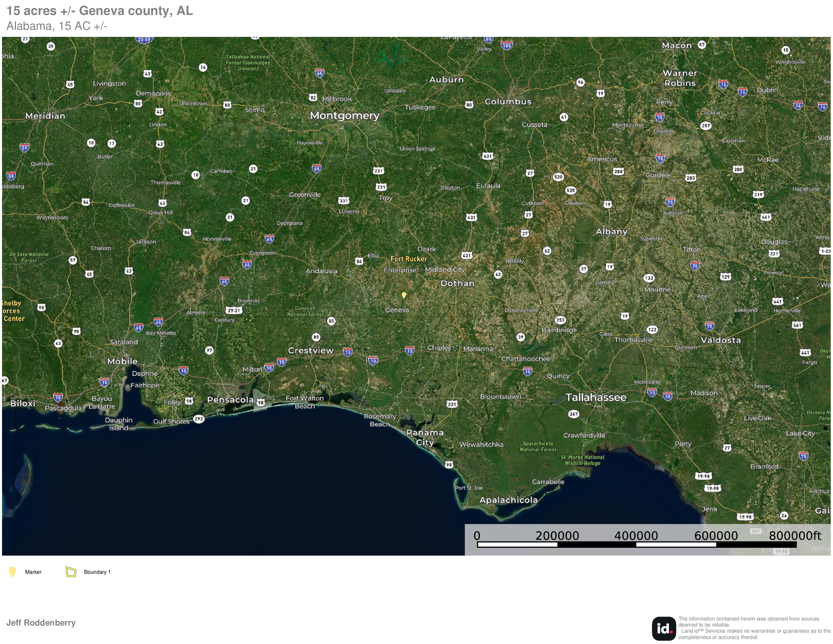Click the Conecuh National Forest label
This screenshot has height=644, width=833.
[305, 311]
